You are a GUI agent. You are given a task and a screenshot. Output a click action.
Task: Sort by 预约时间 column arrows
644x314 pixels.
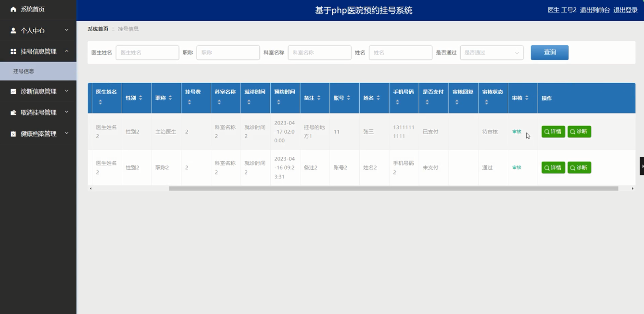tap(279, 102)
